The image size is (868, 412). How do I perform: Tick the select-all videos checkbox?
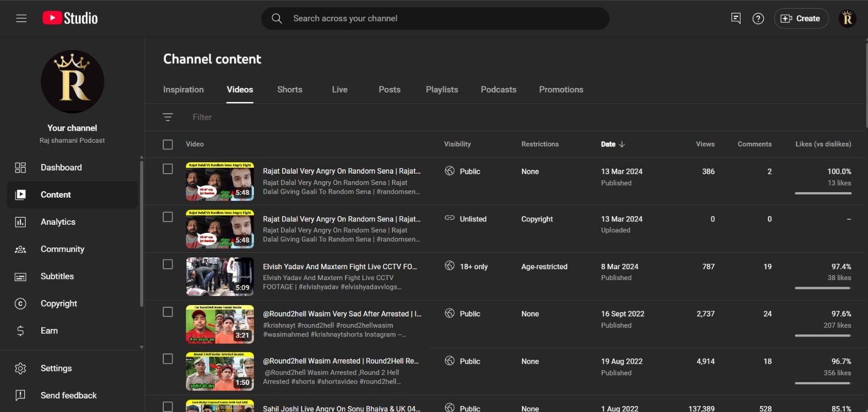pyautogui.click(x=168, y=144)
